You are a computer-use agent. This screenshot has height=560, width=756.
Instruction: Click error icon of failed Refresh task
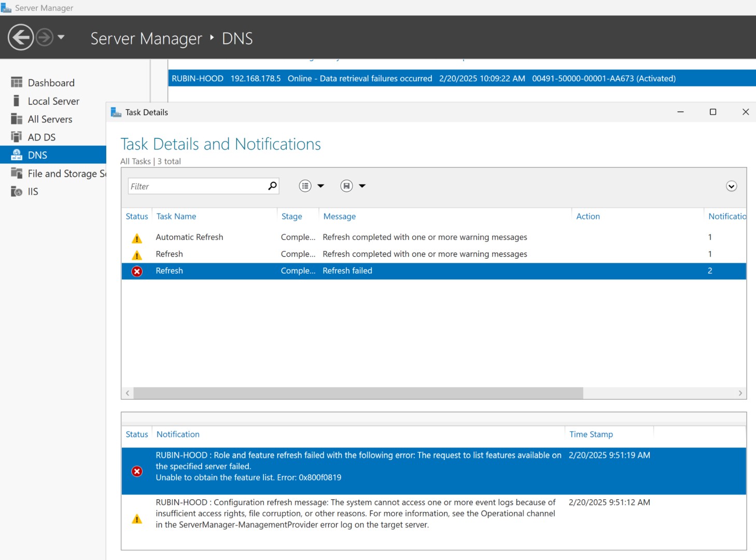(x=137, y=271)
